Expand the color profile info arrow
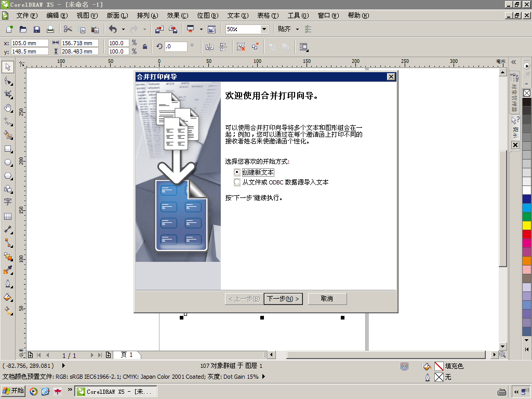Viewport: 532px width, 399px height. (263, 376)
